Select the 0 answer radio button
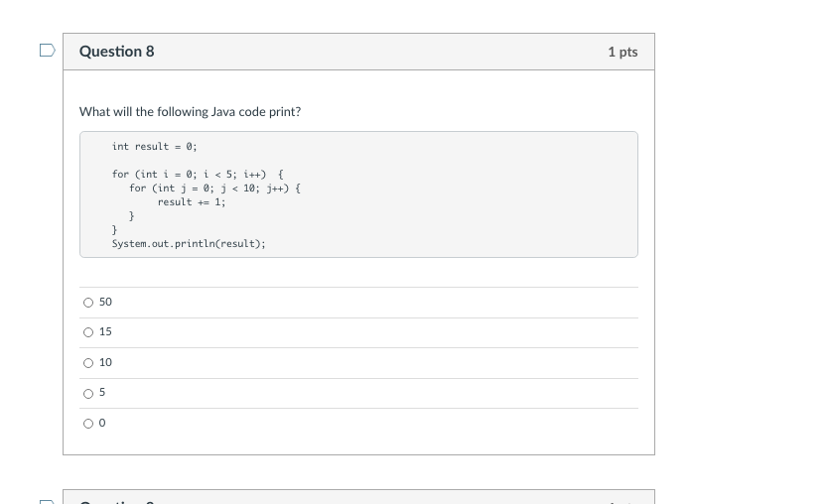Viewport: 830px width, 504px height. [x=88, y=424]
